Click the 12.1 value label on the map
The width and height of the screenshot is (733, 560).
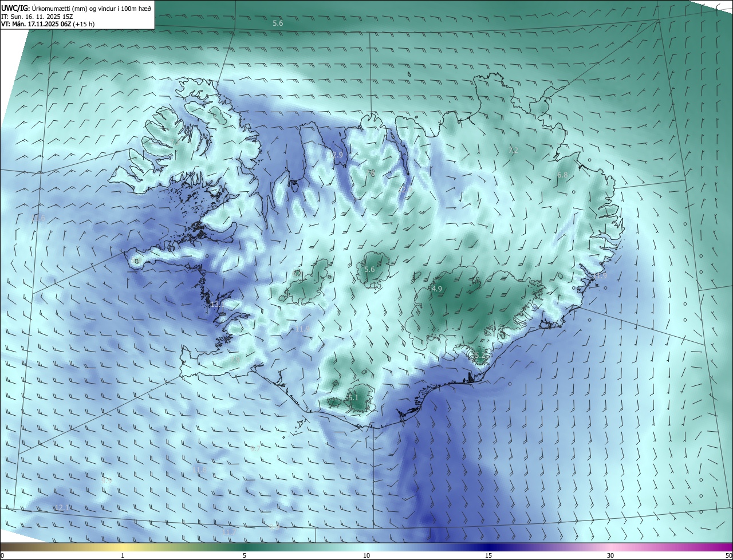click(62, 508)
